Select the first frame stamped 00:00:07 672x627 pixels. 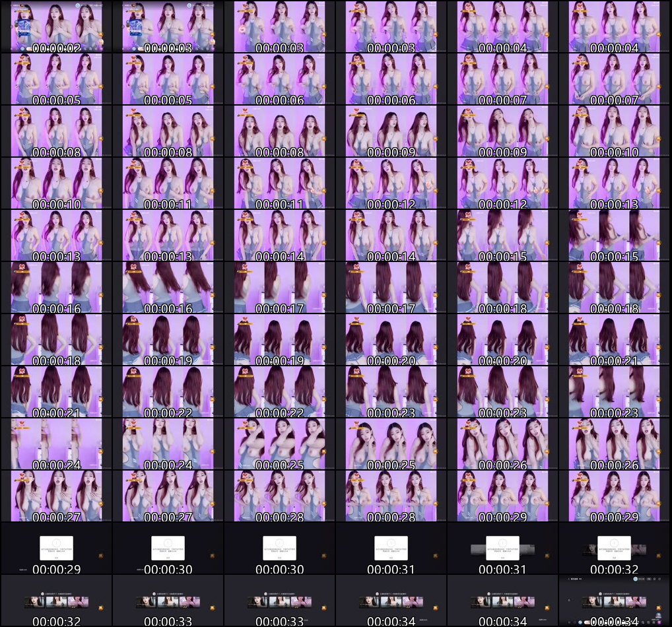click(503, 79)
